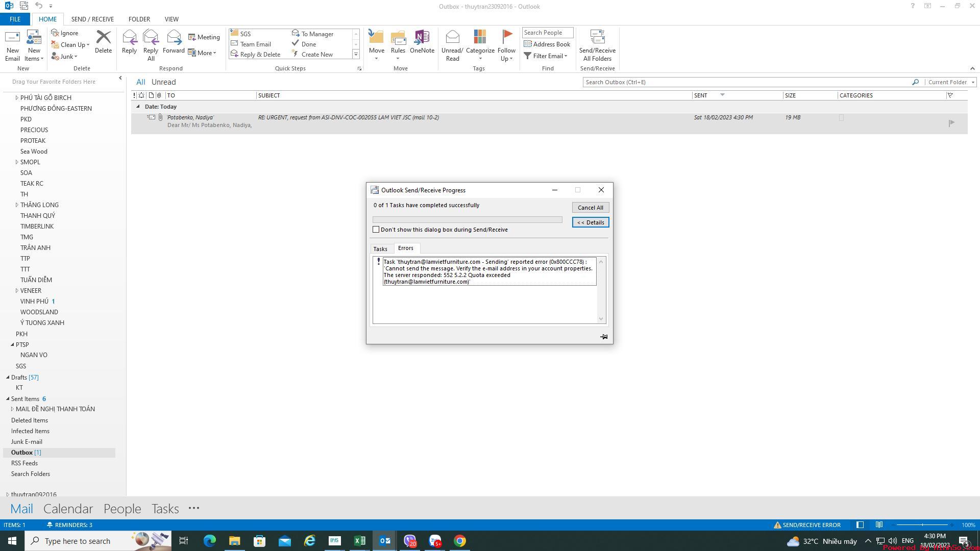Select the Errors tab in dialog
The image size is (980, 551).
coord(405,248)
